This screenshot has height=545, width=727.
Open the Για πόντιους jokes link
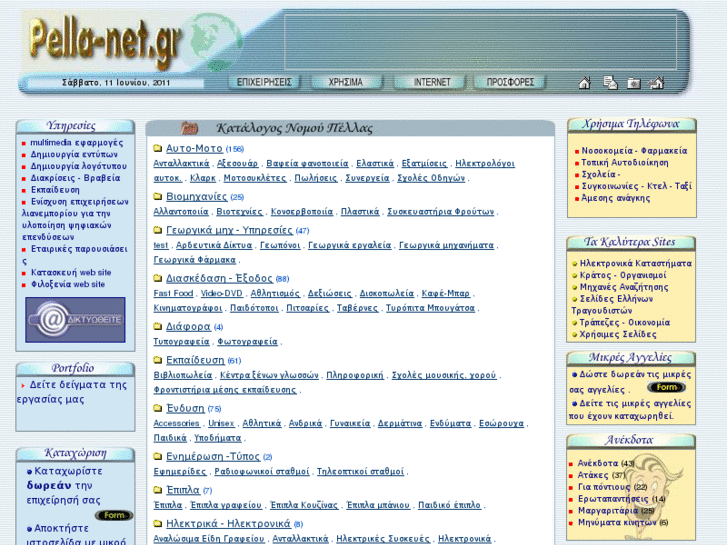612,487
